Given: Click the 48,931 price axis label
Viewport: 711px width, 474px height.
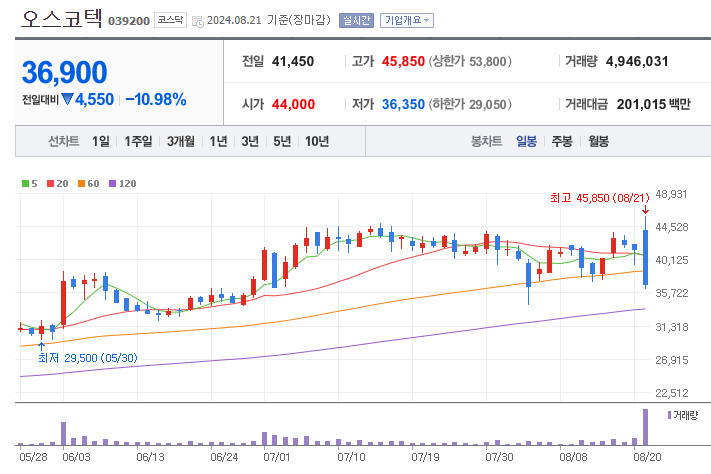Looking at the screenshot, I should [672, 194].
